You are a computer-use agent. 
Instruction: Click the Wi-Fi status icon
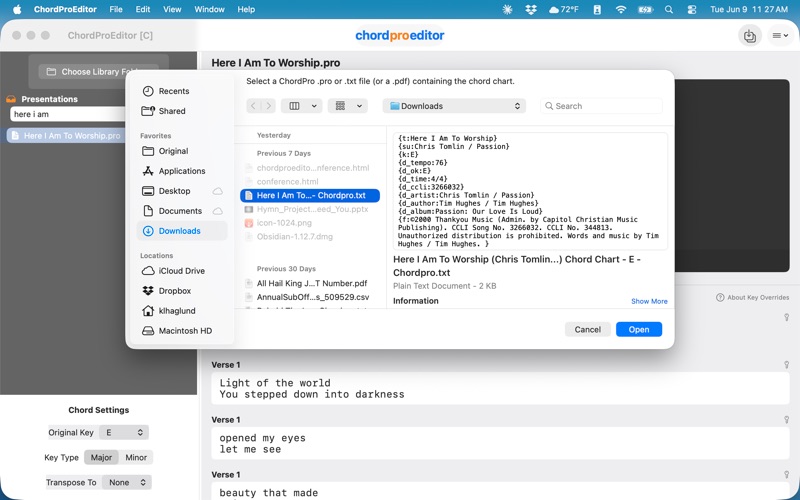point(620,9)
